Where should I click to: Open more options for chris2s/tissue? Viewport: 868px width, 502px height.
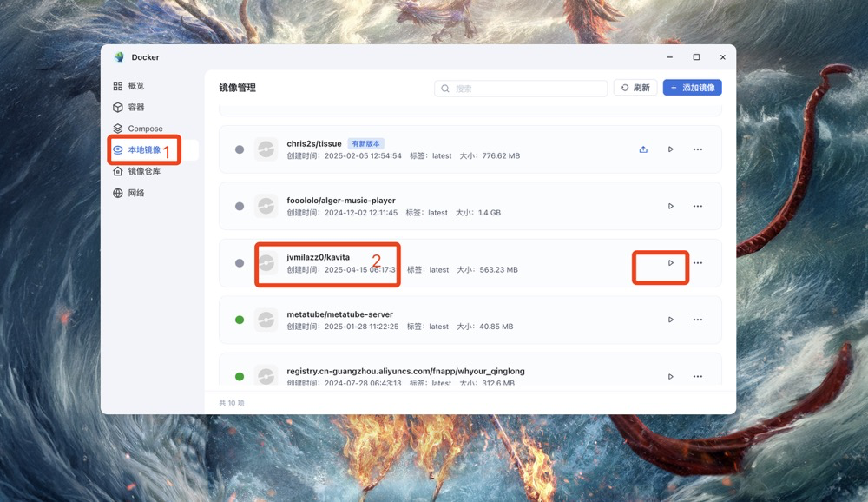point(698,149)
